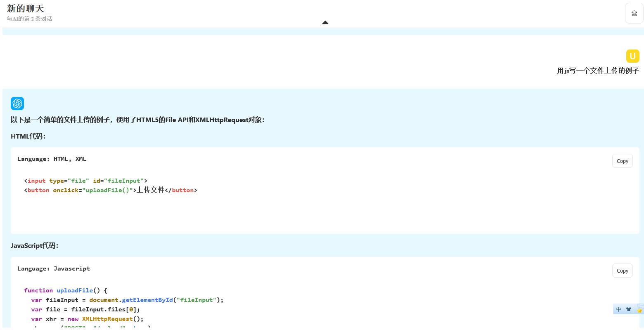Click the blue AI assistant avatar icon
The image size is (644, 332).
(x=17, y=104)
